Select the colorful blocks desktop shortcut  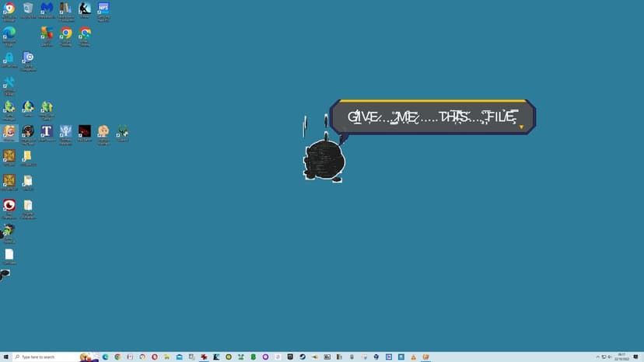coord(47,35)
